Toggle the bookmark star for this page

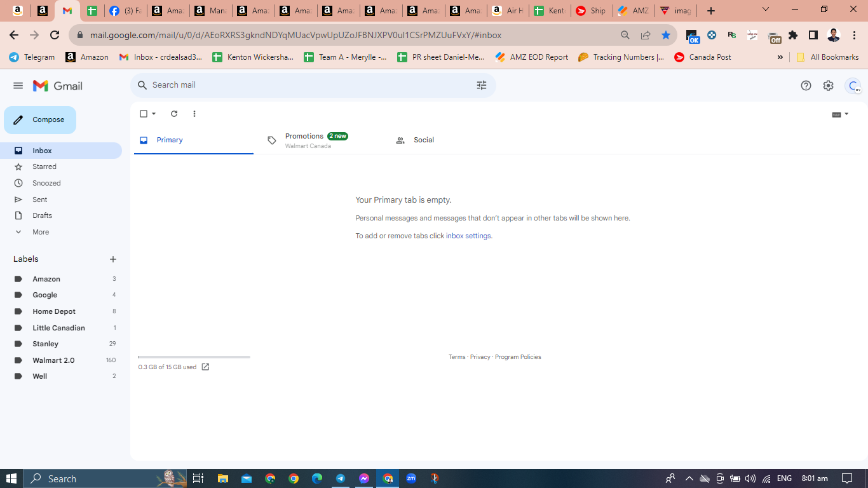pyautogui.click(x=666, y=35)
